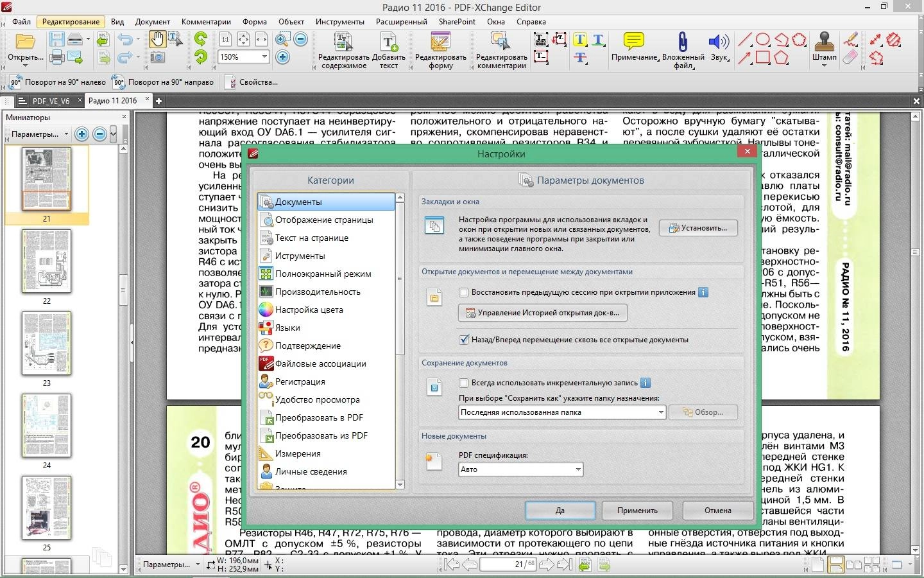The image size is (924, 578).
Task: Select Отображение страницы category
Action: point(326,220)
